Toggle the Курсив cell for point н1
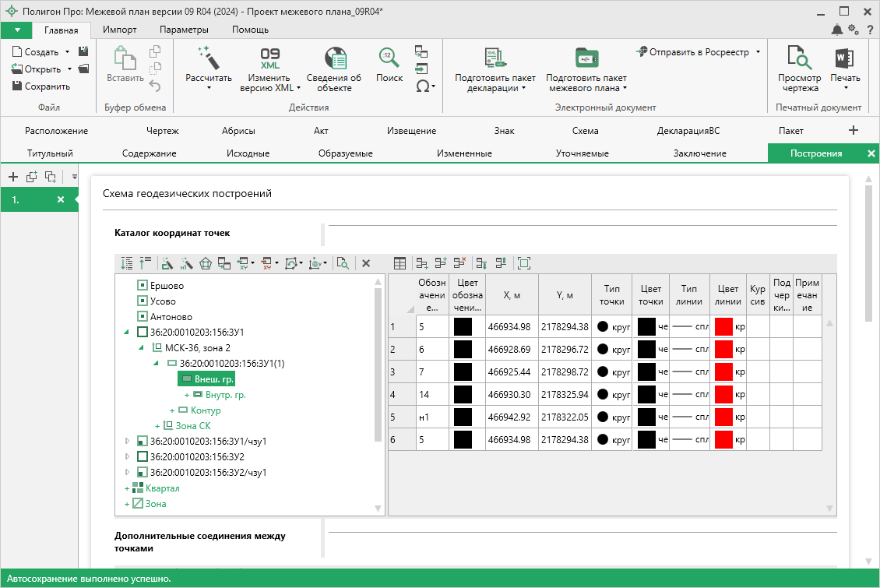Viewport: 880px width, 588px height. click(757, 417)
